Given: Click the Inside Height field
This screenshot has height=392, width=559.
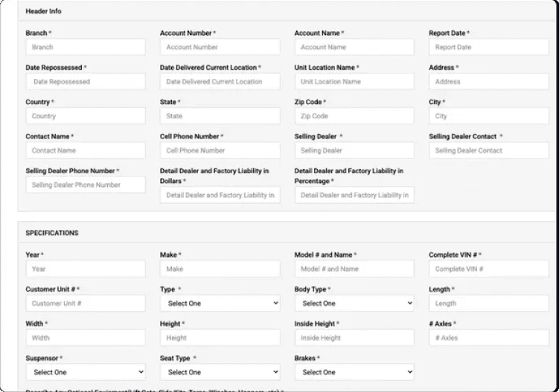Looking at the screenshot, I should (x=354, y=338).
